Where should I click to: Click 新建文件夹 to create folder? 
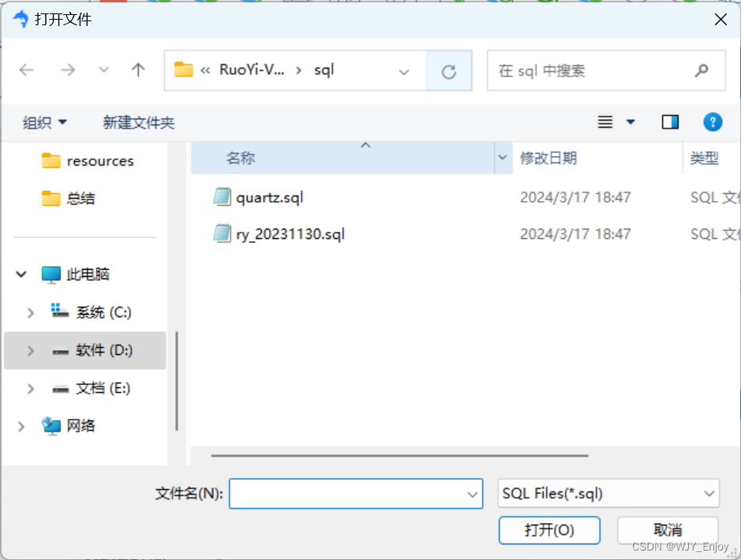click(x=139, y=123)
